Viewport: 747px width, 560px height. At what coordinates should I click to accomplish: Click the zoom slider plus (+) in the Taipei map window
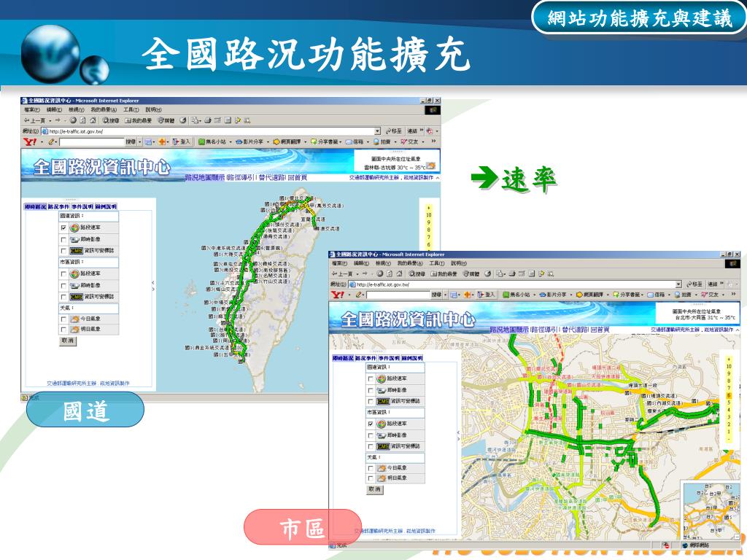tap(729, 359)
